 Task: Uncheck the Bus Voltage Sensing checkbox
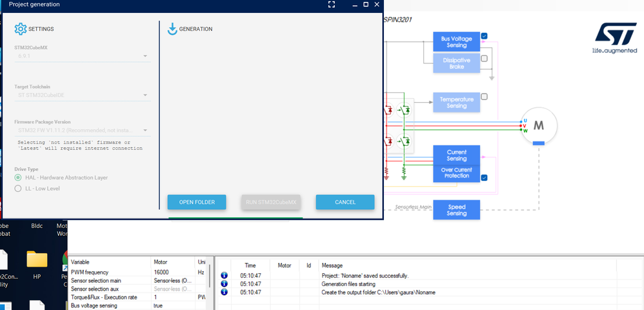click(x=484, y=36)
